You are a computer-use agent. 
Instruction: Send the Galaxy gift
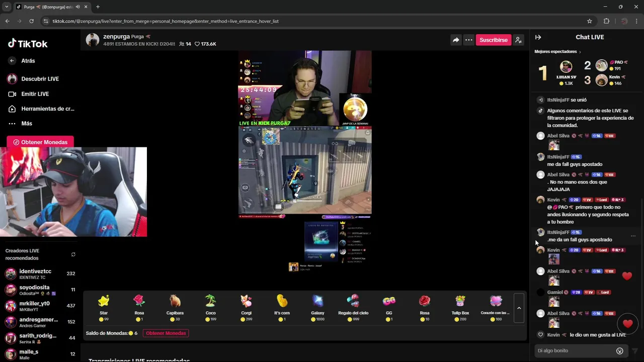point(317,307)
